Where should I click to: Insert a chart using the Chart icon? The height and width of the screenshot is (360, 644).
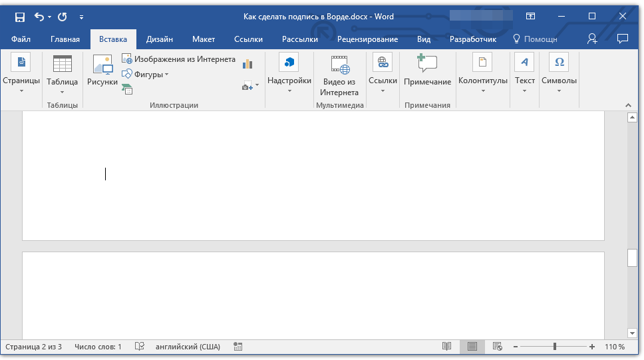(248, 64)
